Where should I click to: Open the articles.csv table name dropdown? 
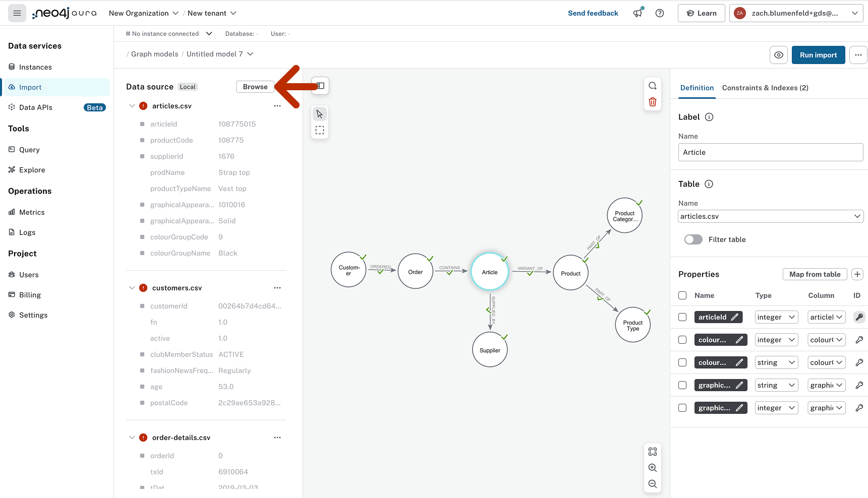click(770, 216)
